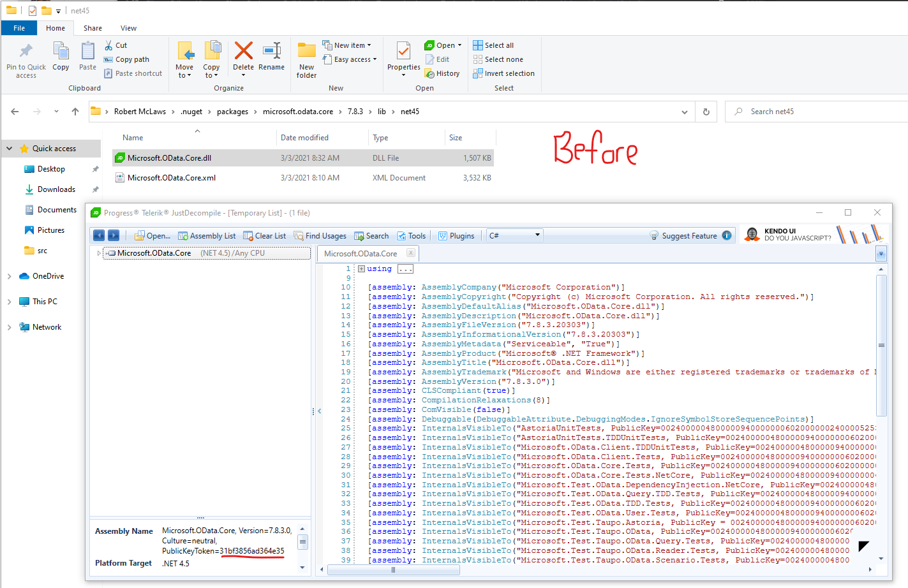Open Pictures in Quick access
This screenshot has height=588, width=908.
click(50, 230)
